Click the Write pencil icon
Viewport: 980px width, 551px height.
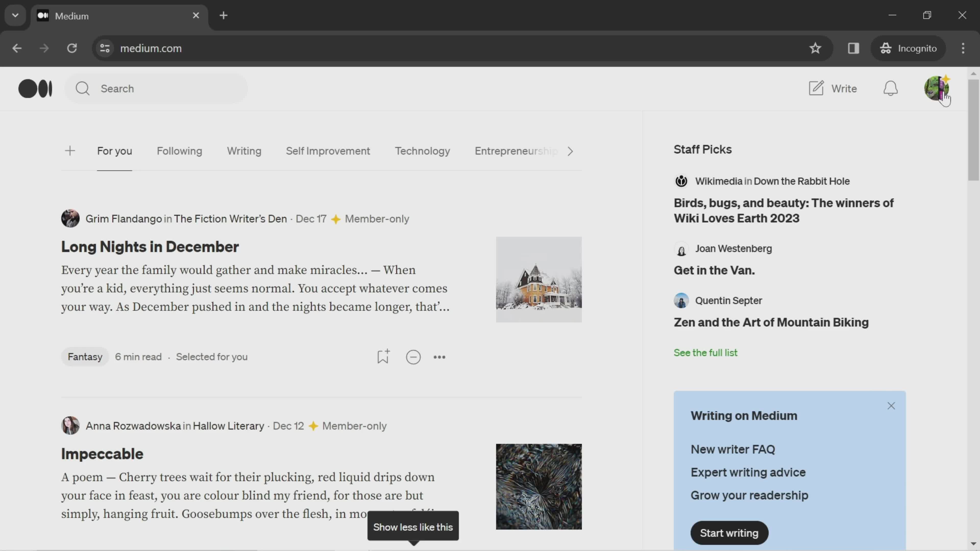(816, 88)
